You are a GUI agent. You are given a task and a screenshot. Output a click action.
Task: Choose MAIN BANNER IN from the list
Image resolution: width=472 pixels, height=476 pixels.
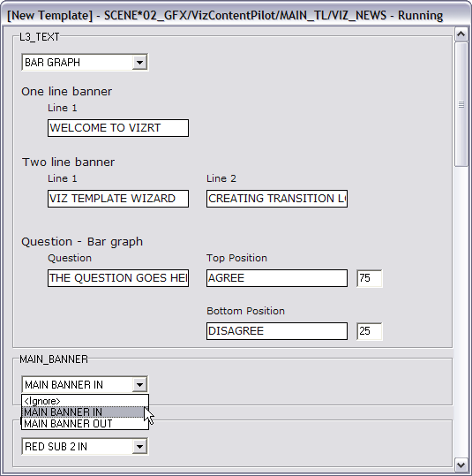pos(84,412)
